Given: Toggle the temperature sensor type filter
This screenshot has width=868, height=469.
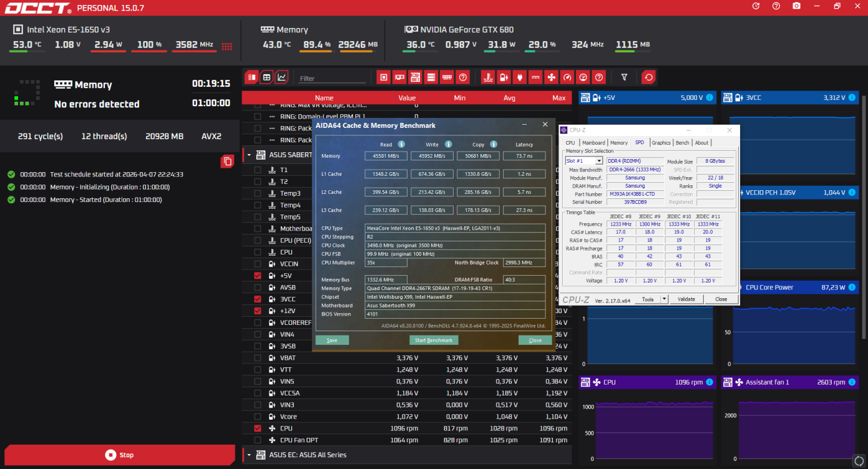Looking at the screenshot, I should (x=489, y=77).
